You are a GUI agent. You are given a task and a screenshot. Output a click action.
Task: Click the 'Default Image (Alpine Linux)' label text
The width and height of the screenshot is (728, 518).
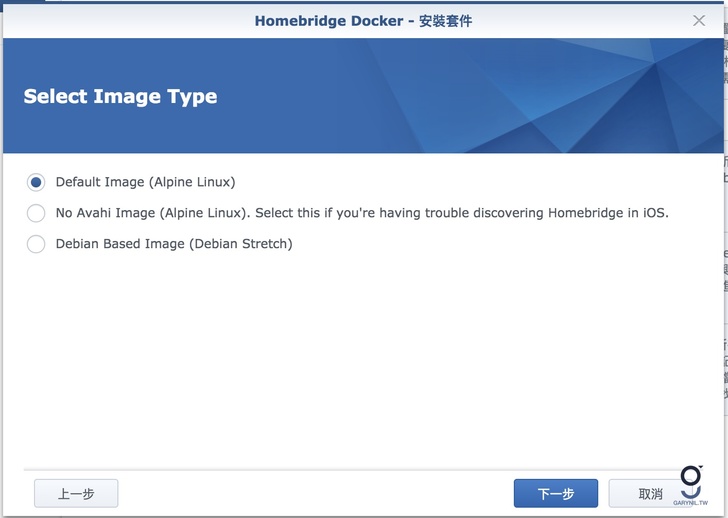tap(145, 182)
